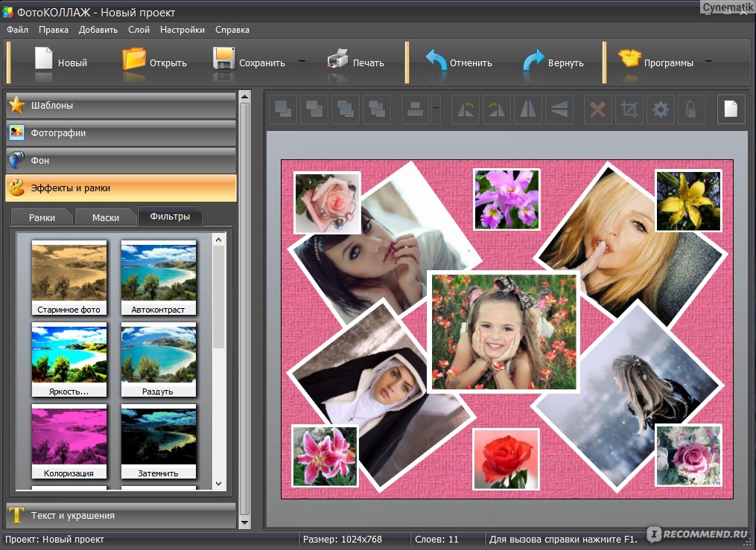This screenshot has height=550, width=756.
Task: Click the rotate right icon in canvas toolbar
Action: pos(496,109)
